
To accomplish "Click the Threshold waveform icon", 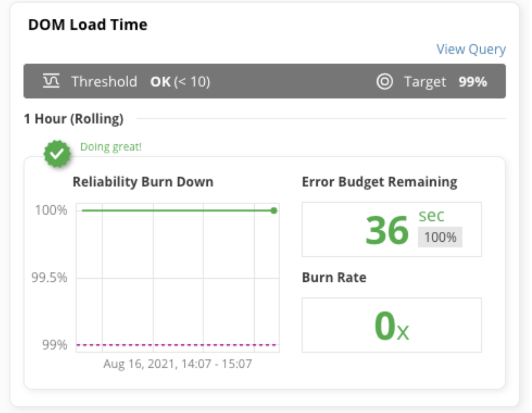I will click(x=51, y=81).
